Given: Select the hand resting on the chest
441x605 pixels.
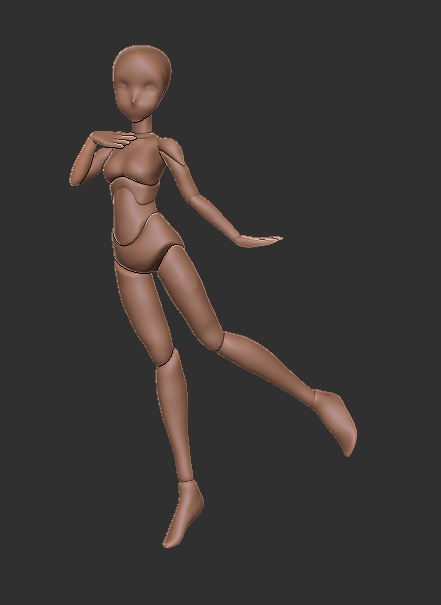Looking at the screenshot, I should 113,139.
